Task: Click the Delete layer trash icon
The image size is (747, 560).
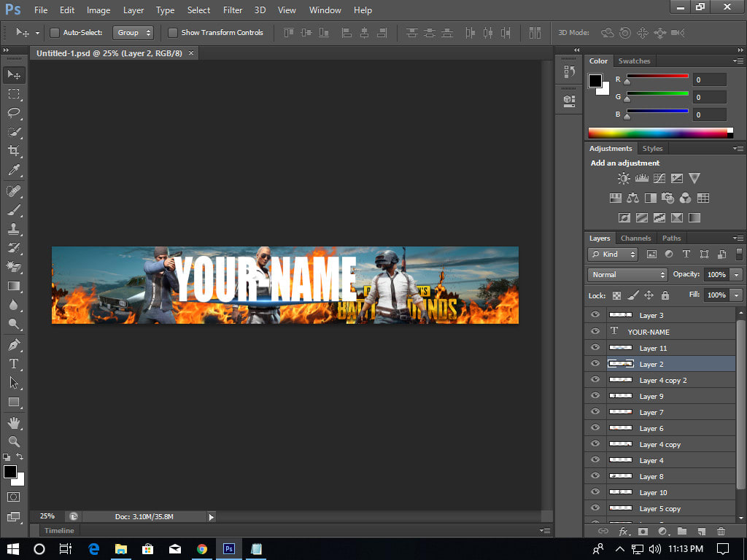Action: pyautogui.click(x=721, y=532)
